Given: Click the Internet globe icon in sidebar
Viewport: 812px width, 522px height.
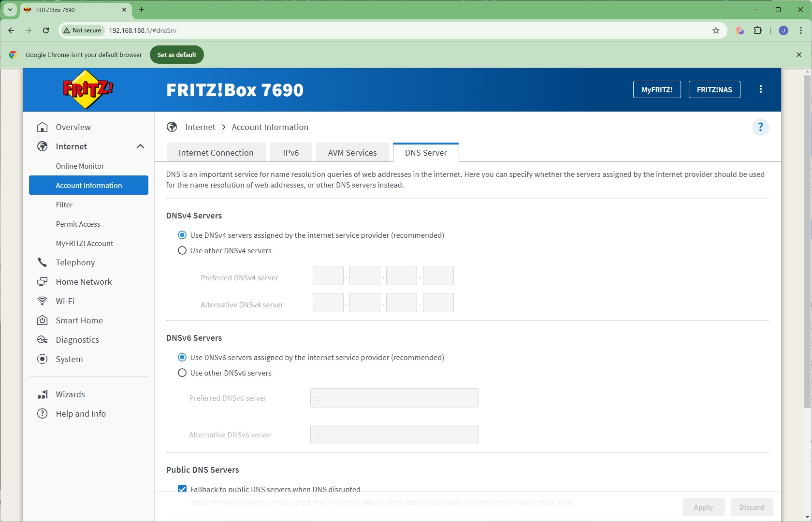Looking at the screenshot, I should coord(43,146).
